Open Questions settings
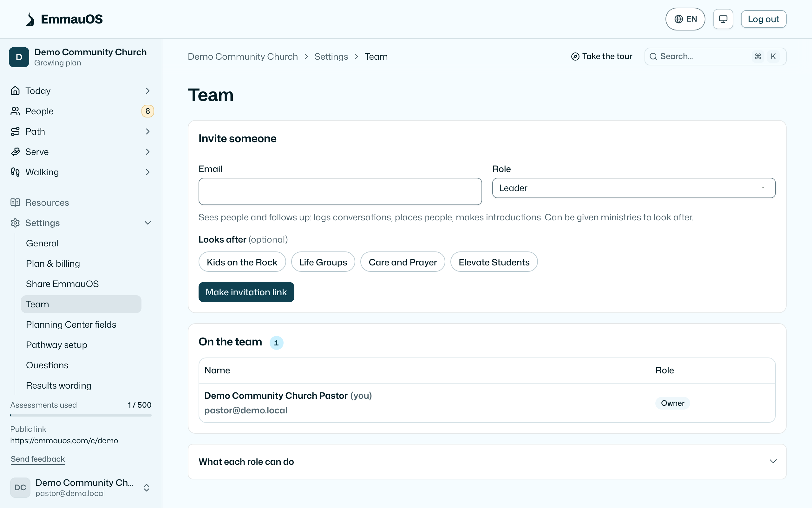This screenshot has height=508, width=812. pyautogui.click(x=81, y=365)
